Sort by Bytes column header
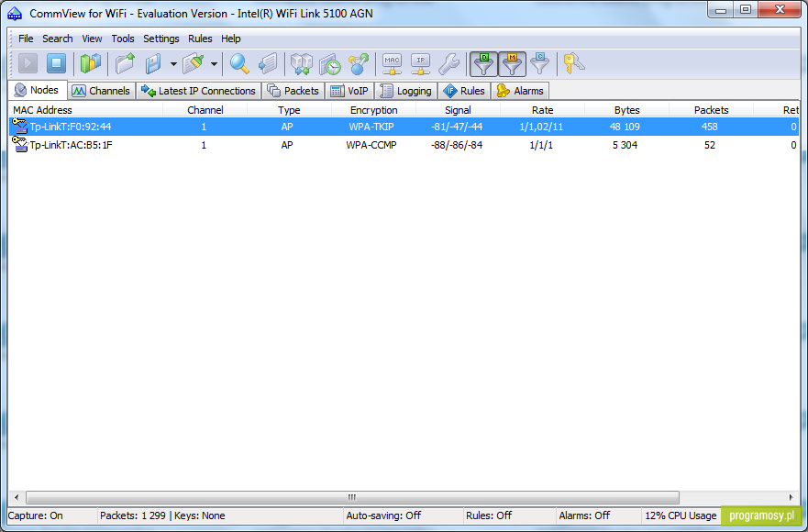Screen dimensions: 808x532 click(x=626, y=110)
